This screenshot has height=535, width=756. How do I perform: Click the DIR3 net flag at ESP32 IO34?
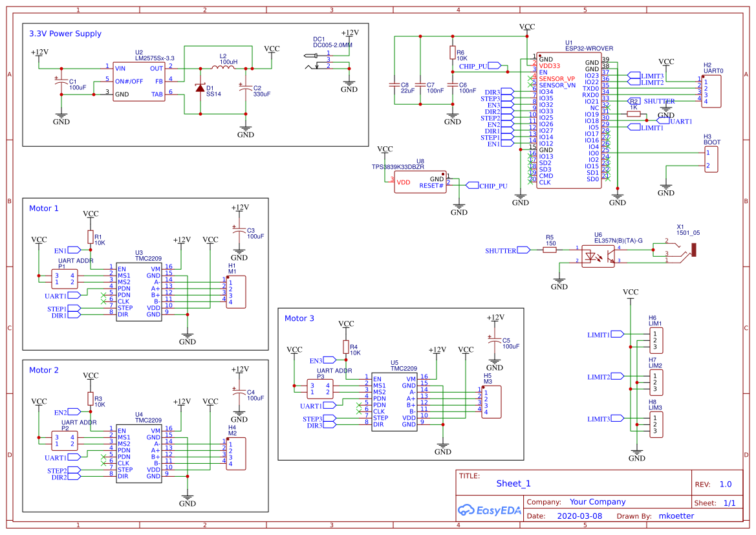coord(499,92)
